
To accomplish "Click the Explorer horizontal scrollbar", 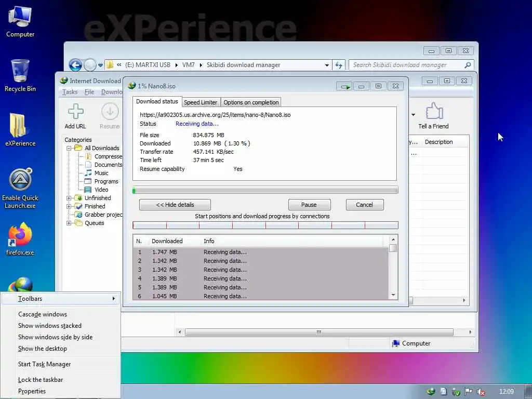I will pyautogui.click(x=319, y=332).
